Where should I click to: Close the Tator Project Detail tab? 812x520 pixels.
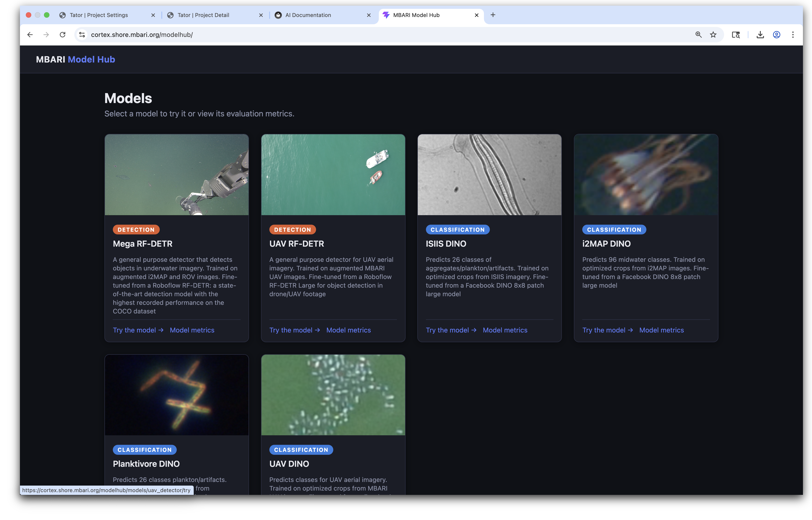coord(261,15)
